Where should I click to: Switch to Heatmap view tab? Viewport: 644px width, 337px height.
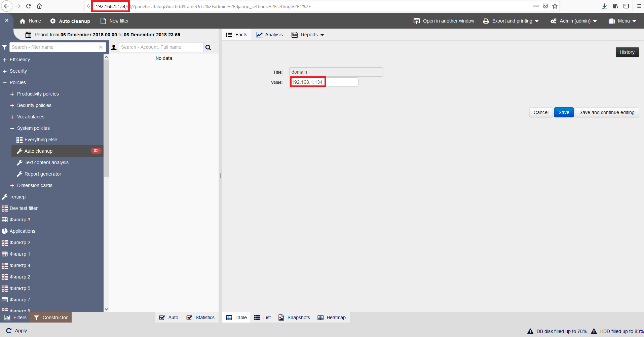(332, 317)
